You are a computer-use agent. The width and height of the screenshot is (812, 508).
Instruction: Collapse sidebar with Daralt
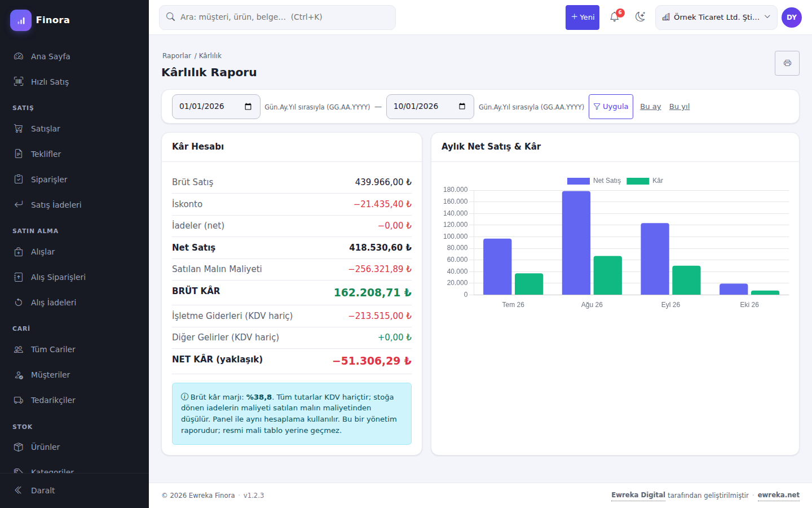point(74,491)
